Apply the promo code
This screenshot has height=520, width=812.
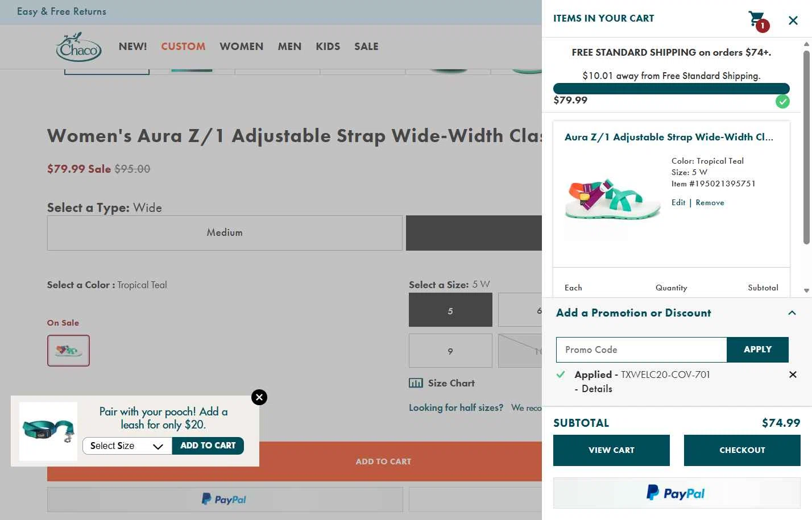click(758, 350)
